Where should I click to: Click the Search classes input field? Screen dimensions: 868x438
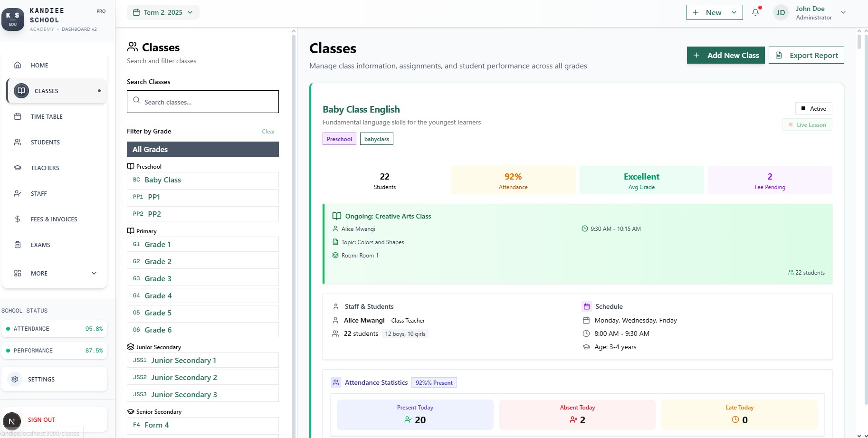pyautogui.click(x=203, y=102)
